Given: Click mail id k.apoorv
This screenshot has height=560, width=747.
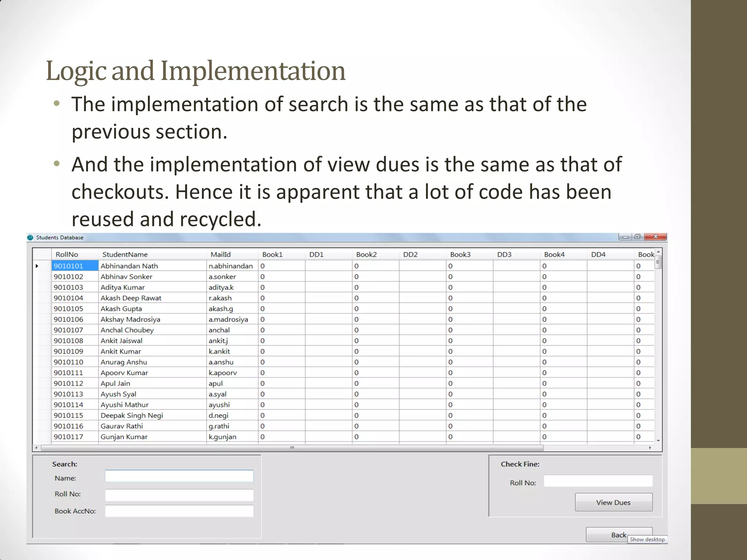Looking at the screenshot, I should [x=223, y=372].
